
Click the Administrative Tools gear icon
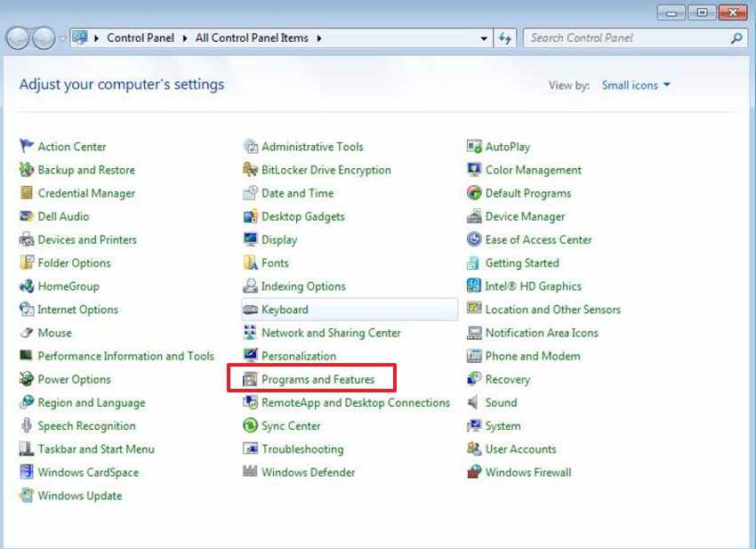pos(250,146)
